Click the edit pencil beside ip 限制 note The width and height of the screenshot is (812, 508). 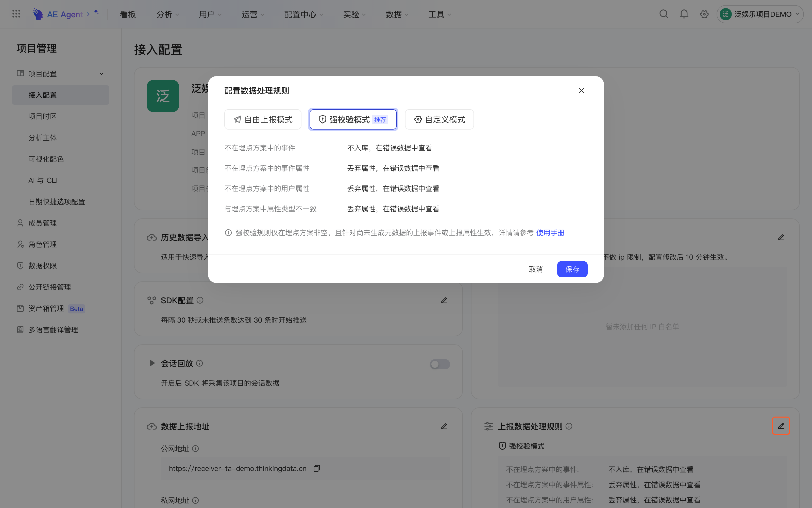[781, 237]
